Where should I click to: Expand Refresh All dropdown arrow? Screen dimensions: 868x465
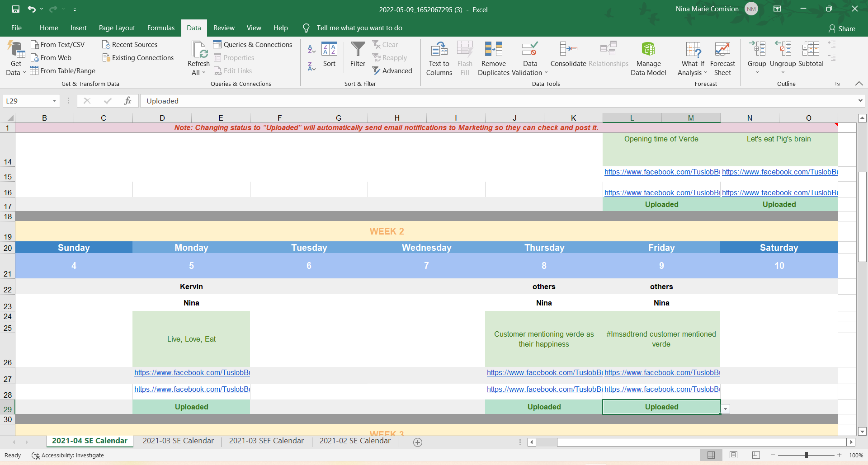[x=204, y=73]
